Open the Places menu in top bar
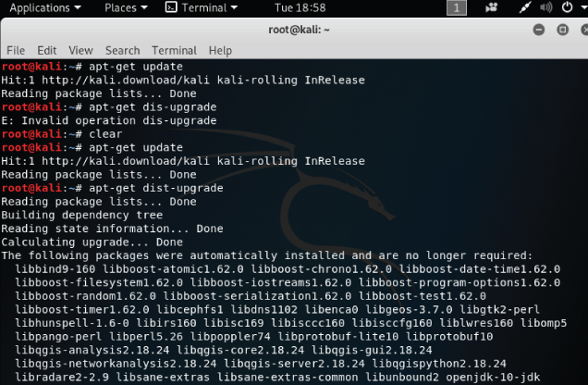Viewport: 588px width, 385px height. pos(126,8)
